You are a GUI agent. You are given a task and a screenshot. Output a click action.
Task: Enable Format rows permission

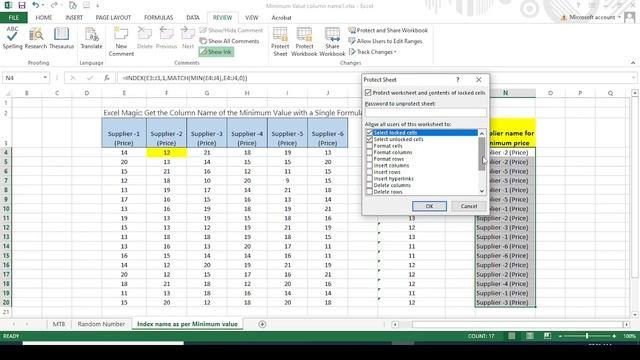tap(369, 159)
